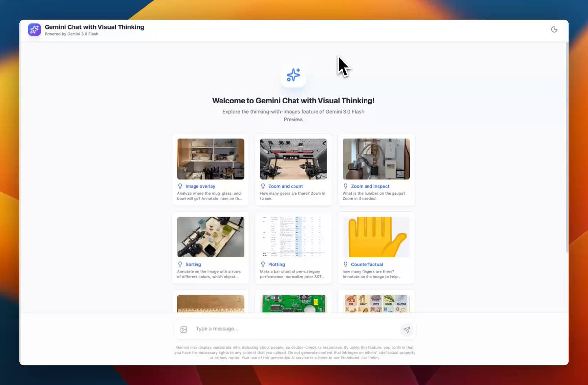Select the Image overlay example title
Image resolution: width=588 pixels, height=385 pixels.
(200, 186)
